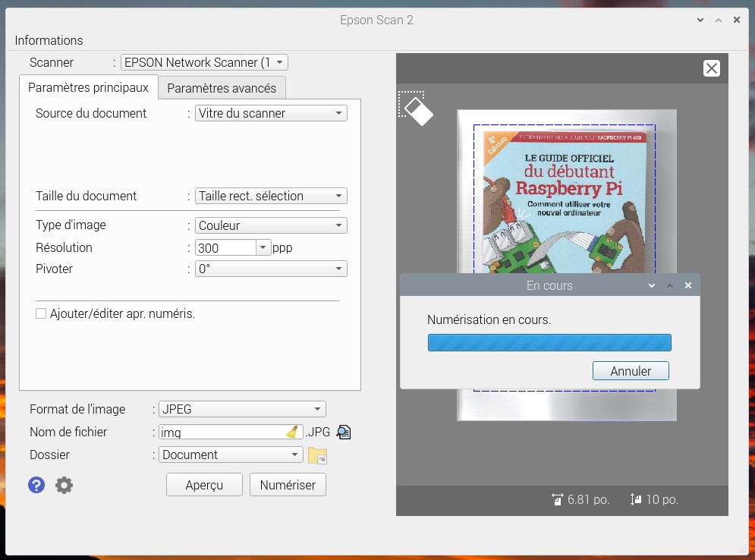Minimize the En cours dialog
The width and height of the screenshot is (755, 560).
click(x=652, y=285)
